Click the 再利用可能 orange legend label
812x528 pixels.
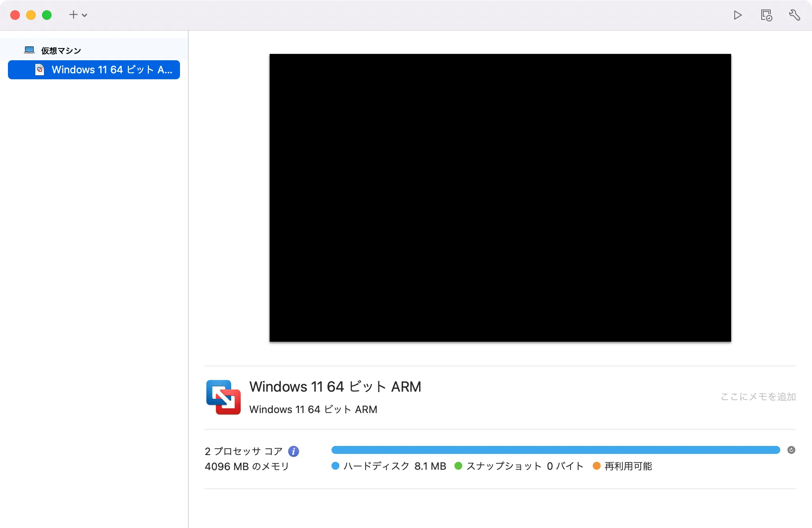[x=628, y=466]
